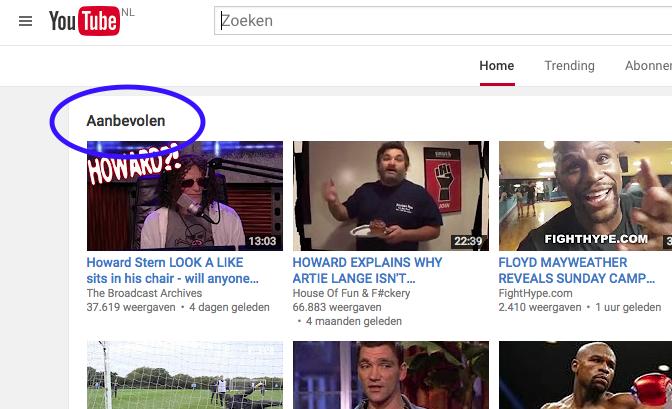Open title 'Howard Stern LOOK A LIKE sits in his chair'
Image resolution: width=672 pixels, height=409 pixels.
pos(172,270)
